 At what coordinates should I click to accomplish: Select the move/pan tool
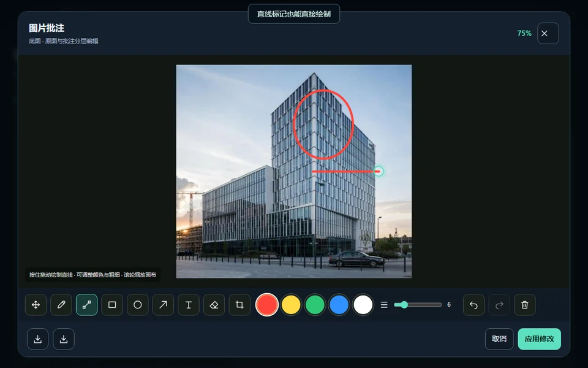[36, 305]
